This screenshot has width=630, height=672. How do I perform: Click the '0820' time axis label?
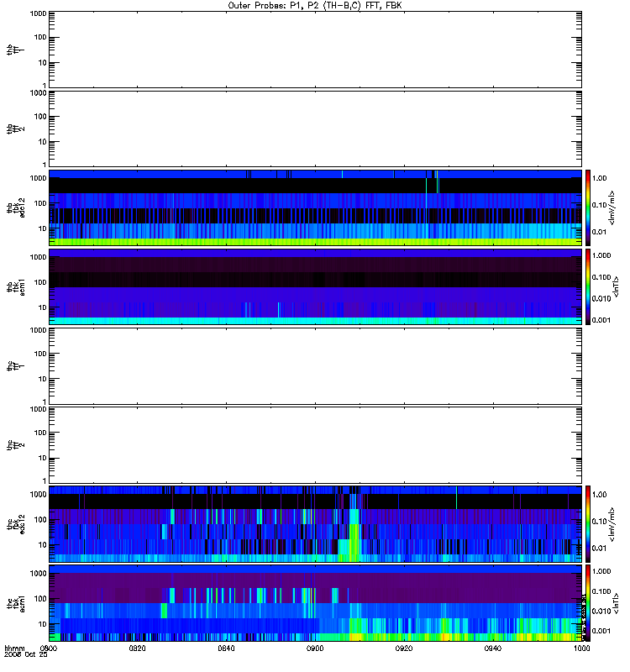coord(137,648)
